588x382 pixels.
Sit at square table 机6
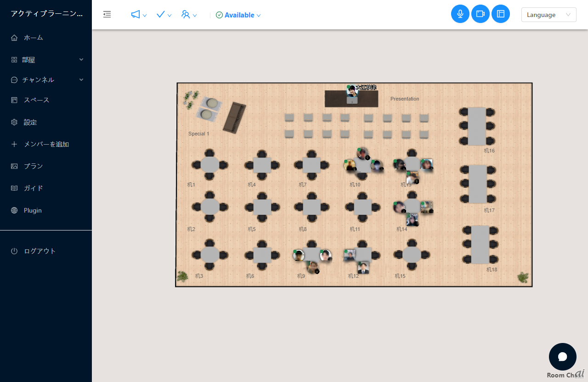pos(262,255)
